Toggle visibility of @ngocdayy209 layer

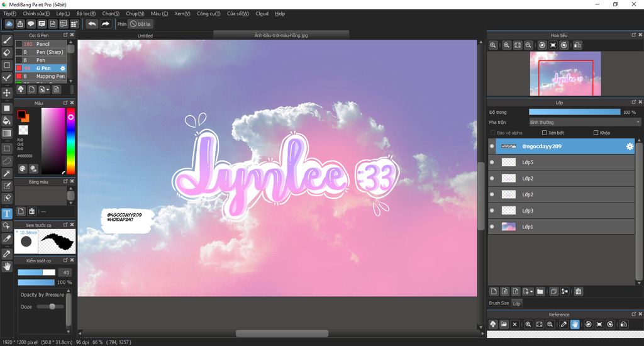coord(492,147)
